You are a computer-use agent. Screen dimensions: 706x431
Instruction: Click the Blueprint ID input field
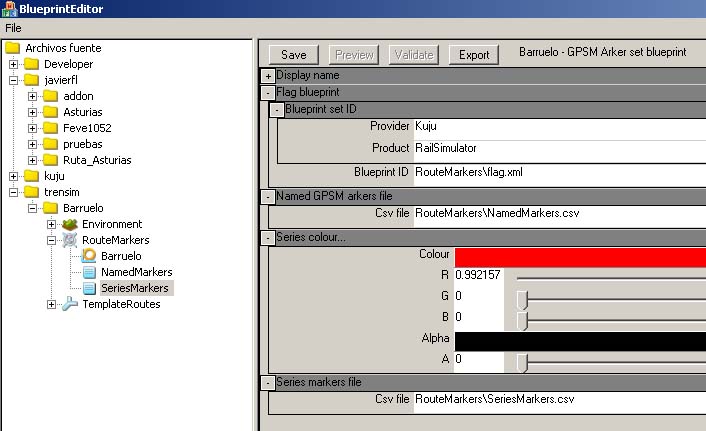click(559, 172)
